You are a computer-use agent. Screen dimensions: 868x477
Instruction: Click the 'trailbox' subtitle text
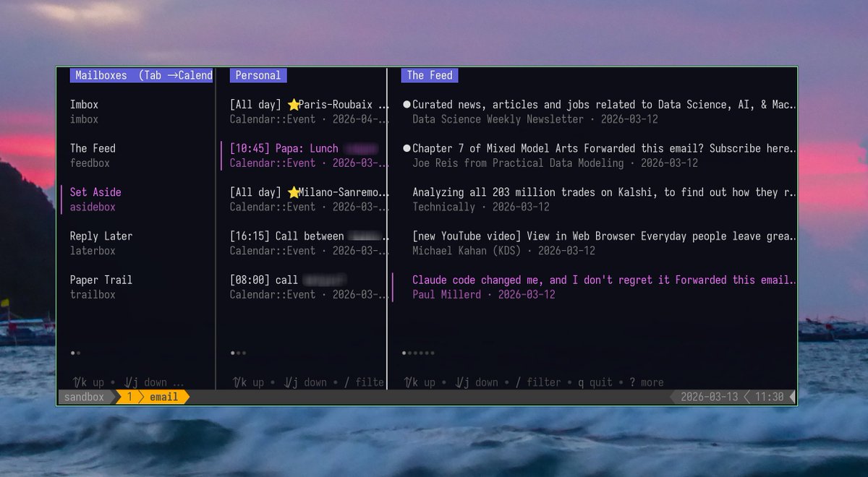click(93, 295)
